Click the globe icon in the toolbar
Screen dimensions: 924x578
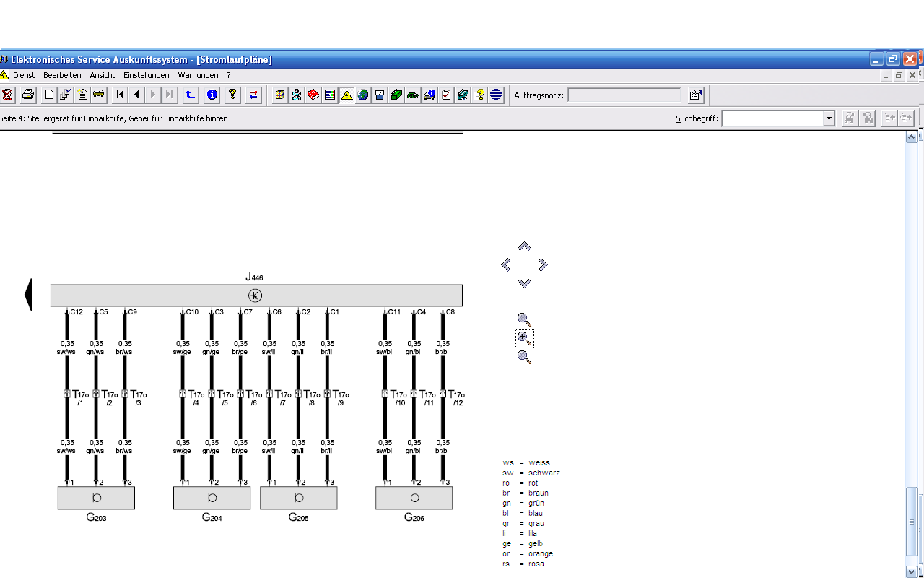(x=363, y=95)
